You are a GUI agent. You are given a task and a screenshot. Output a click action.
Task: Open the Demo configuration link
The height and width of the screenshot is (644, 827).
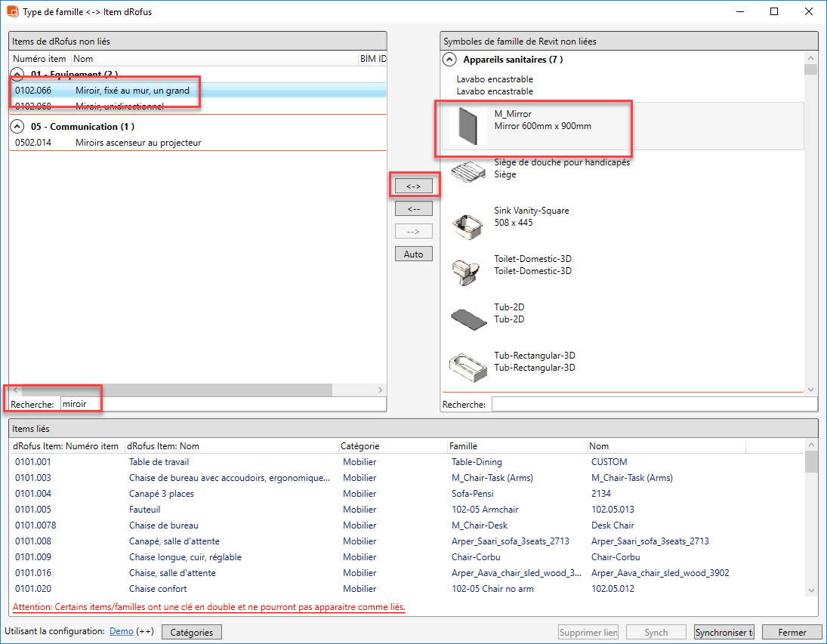pyautogui.click(x=122, y=631)
